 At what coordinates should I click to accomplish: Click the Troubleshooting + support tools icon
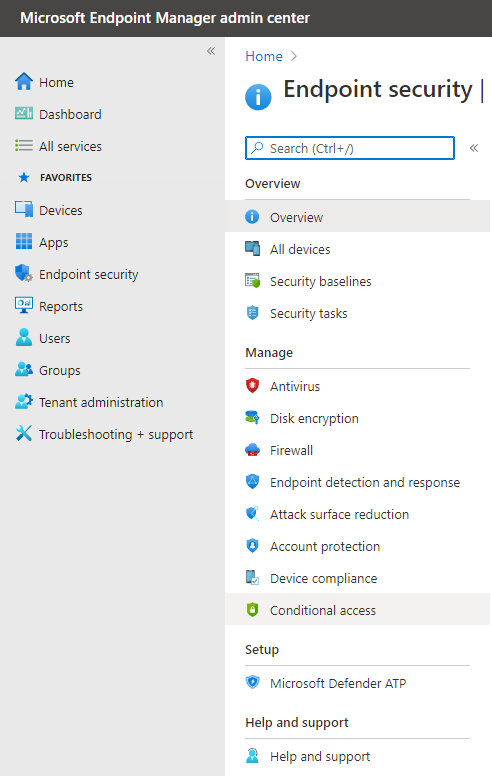click(x=23, y=434)
